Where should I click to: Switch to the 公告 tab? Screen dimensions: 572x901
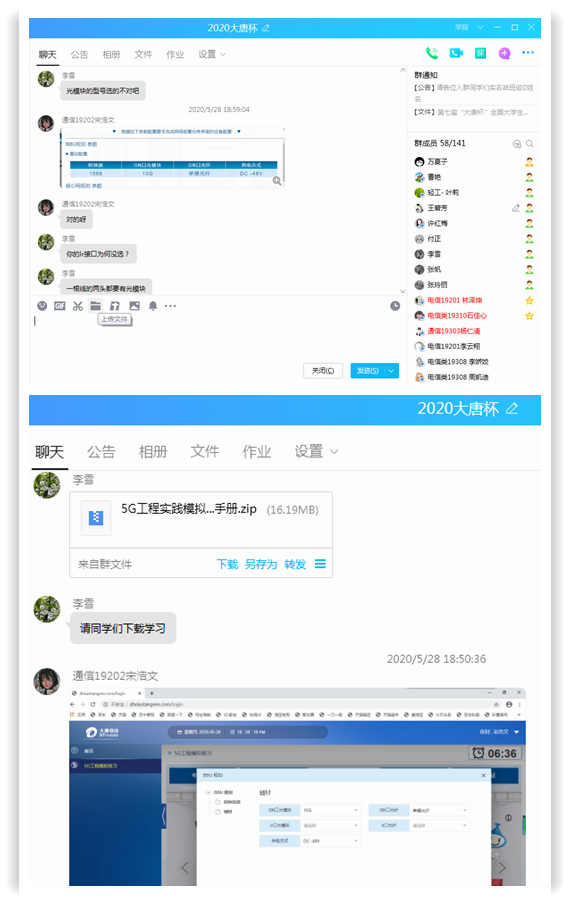point(79,55)
